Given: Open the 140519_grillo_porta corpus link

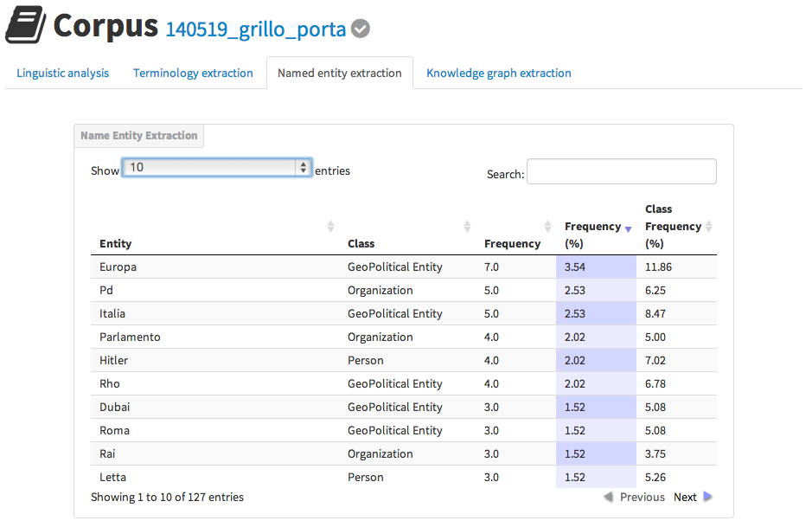Looking at the screenshot, I should [x=256, y=29].
